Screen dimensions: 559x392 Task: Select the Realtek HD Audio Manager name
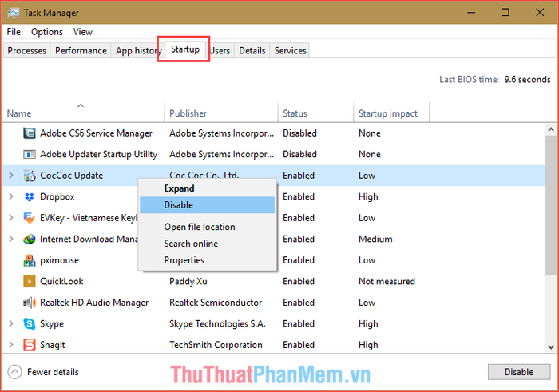click(94, 303)
